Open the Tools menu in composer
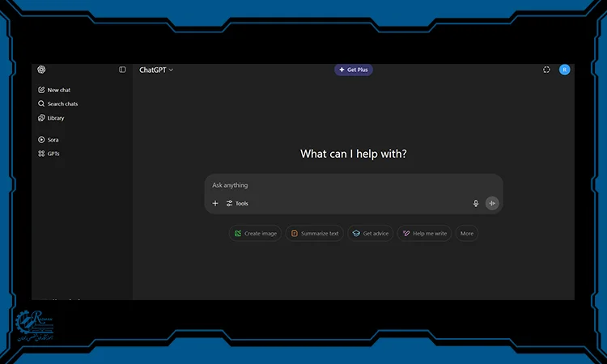The height and width of the screenshot is (364, 607). pyautogui.click(x=237, y=204)
